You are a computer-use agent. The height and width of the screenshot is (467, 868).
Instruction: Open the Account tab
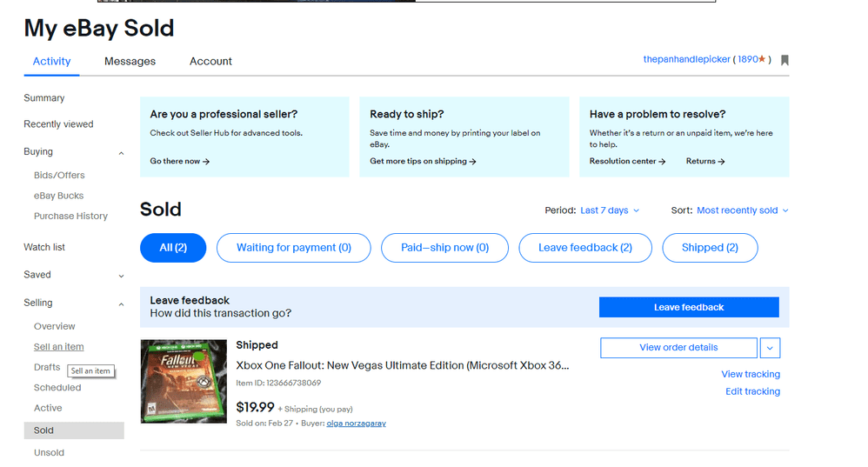pyautogui.click(x=210, y=62)
